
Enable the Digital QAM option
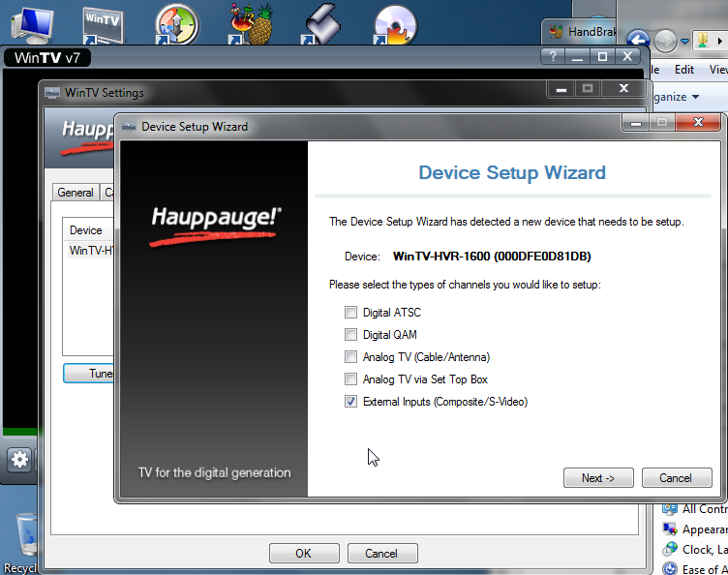pyautogui.click(x=350, y=335)
